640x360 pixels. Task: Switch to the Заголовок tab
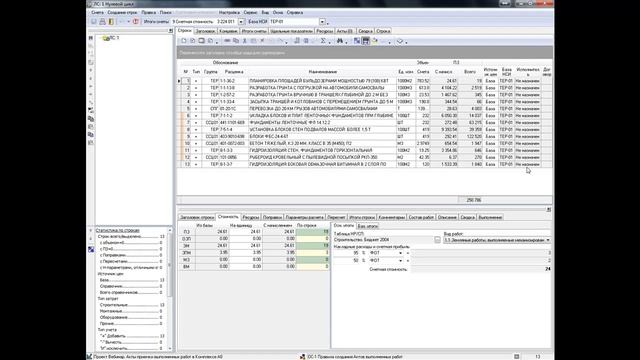[x=205, y=31]
